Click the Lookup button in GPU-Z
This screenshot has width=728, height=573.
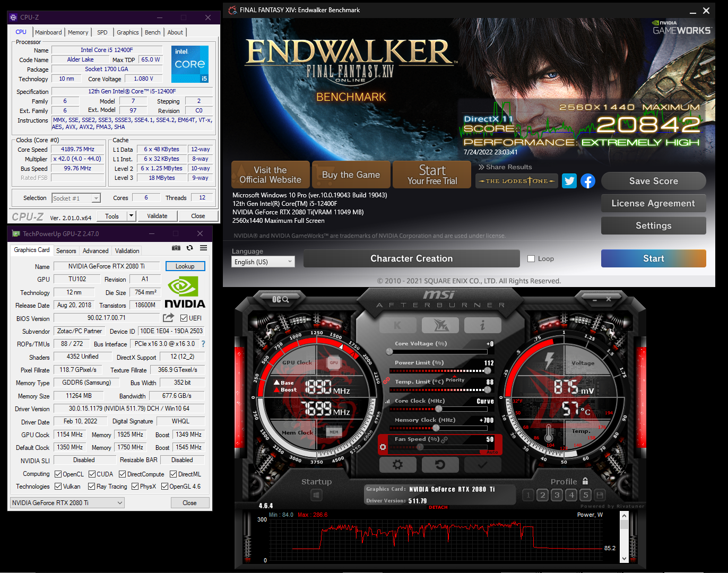point(185,266)
